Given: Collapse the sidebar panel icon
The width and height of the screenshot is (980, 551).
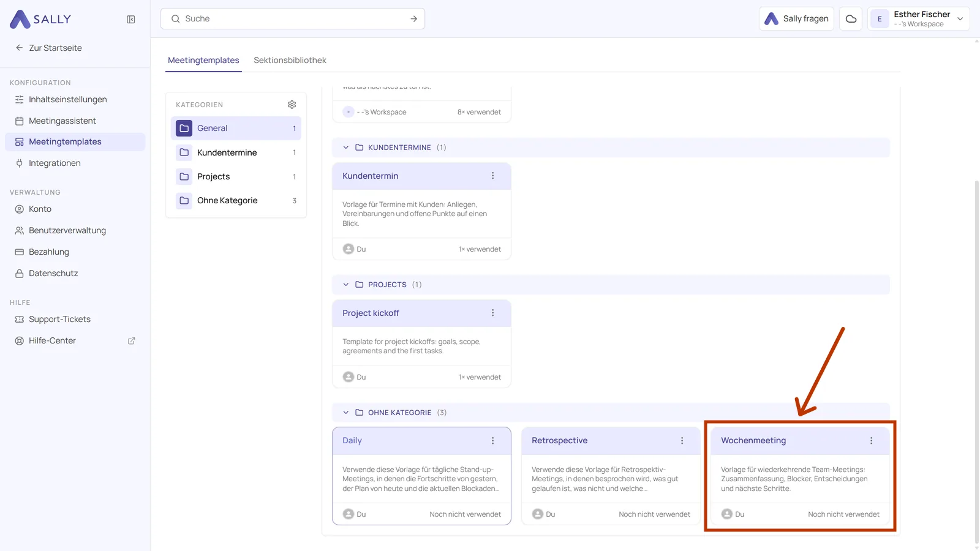Looking at the screenshot, I should 131,20.
